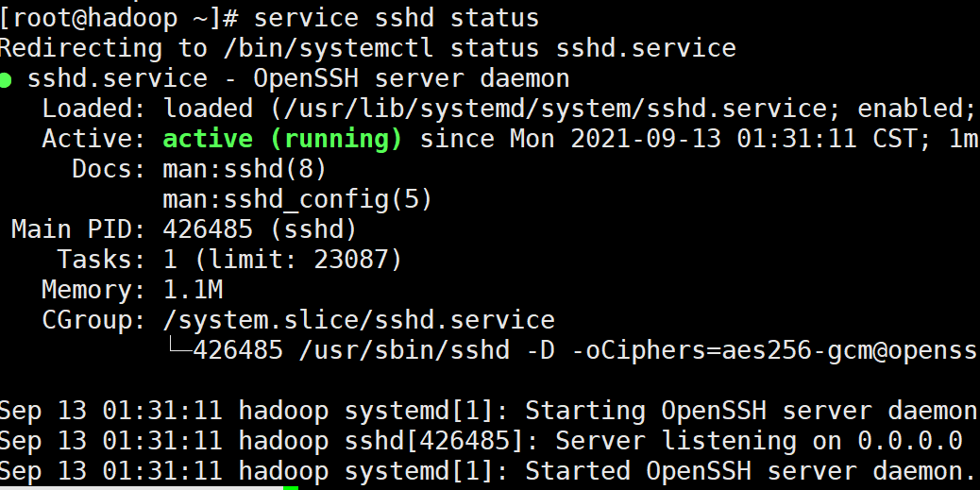
Task: Click the white pager status bar at bottom
Action: (142, 488)
